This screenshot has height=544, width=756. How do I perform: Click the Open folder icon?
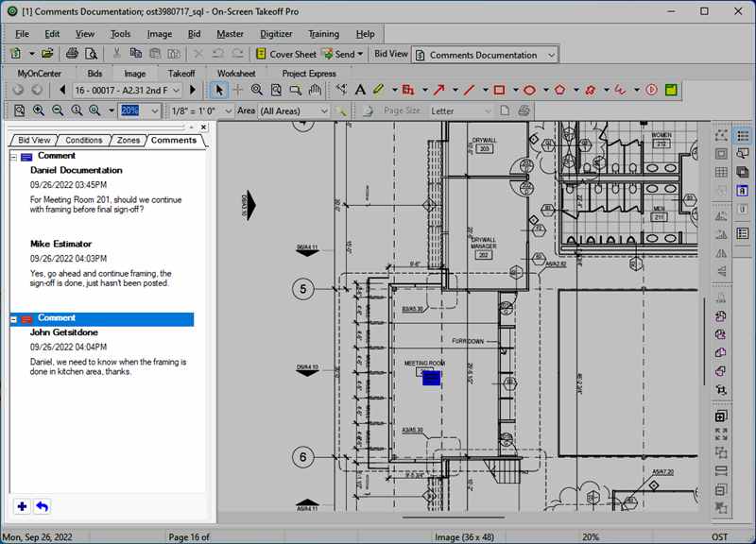(47, 54)
